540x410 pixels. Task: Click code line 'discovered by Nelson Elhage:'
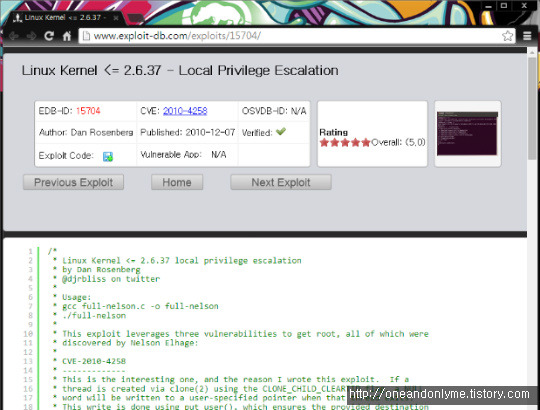click(x=130, y=343)
